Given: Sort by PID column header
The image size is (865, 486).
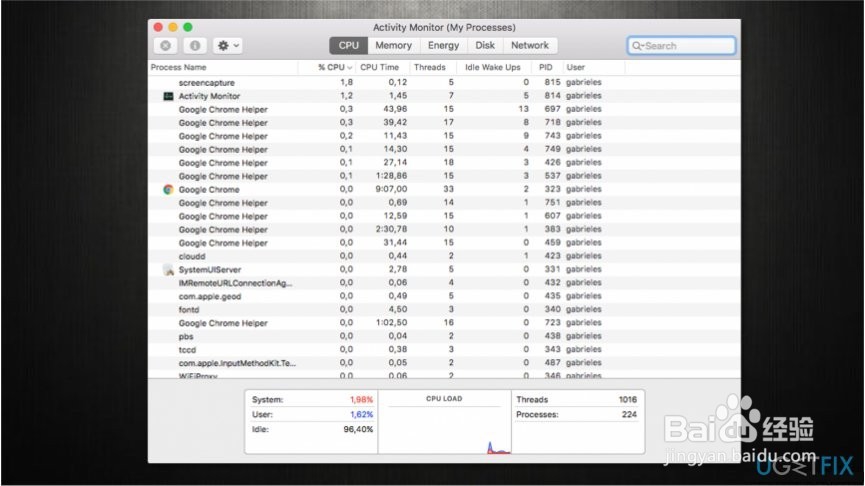Looking at the screenshot, I should (x=547, y=67).
